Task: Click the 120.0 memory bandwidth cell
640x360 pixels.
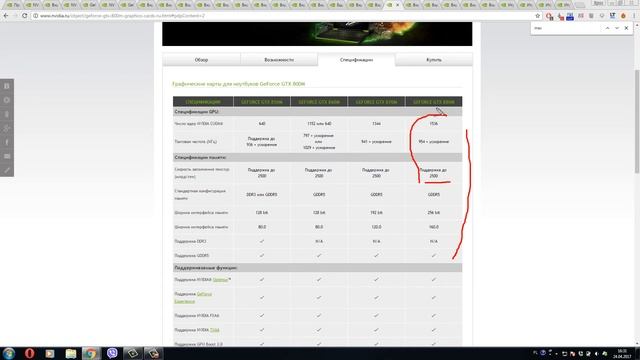Action: coord(376,227)
